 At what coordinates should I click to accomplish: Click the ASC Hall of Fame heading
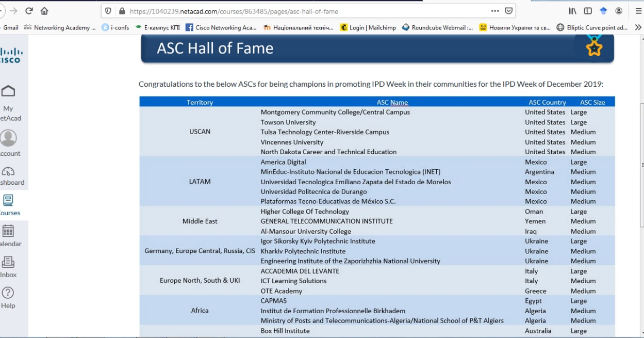215,48
